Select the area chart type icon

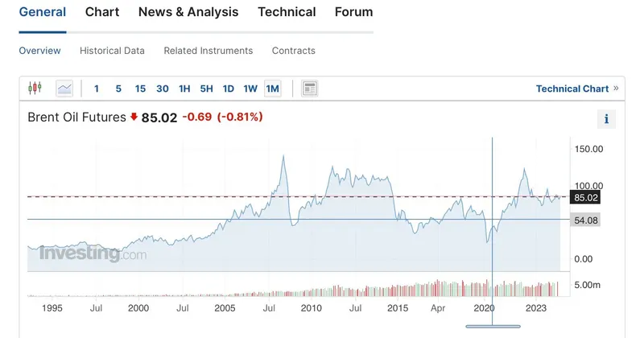(x=64, y=88)
